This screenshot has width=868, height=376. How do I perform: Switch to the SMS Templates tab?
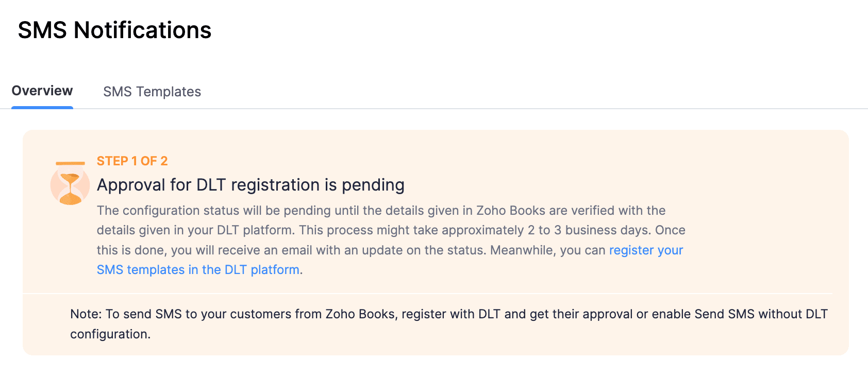tap(153, 92)
